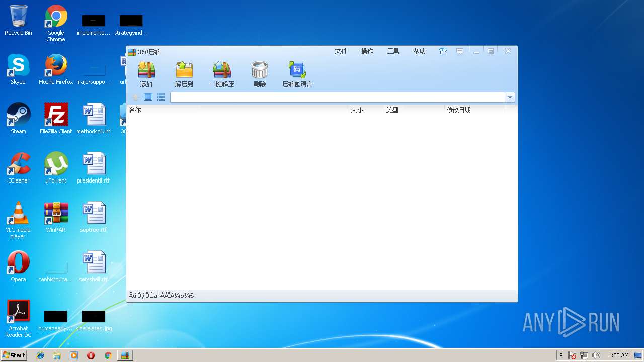644x362 pixels.
Task: Select setsshall.rtf file on desktop
Action: (94, 266)
